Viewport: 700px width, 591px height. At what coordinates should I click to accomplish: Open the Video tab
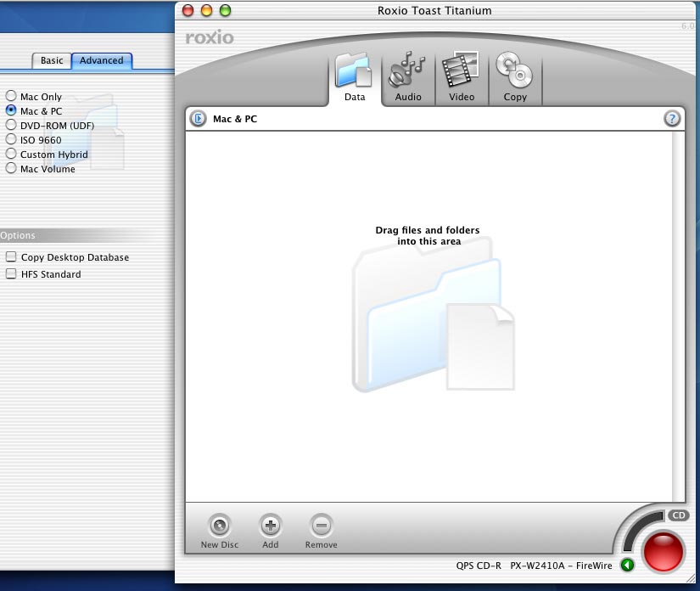(x=462, y=78)
